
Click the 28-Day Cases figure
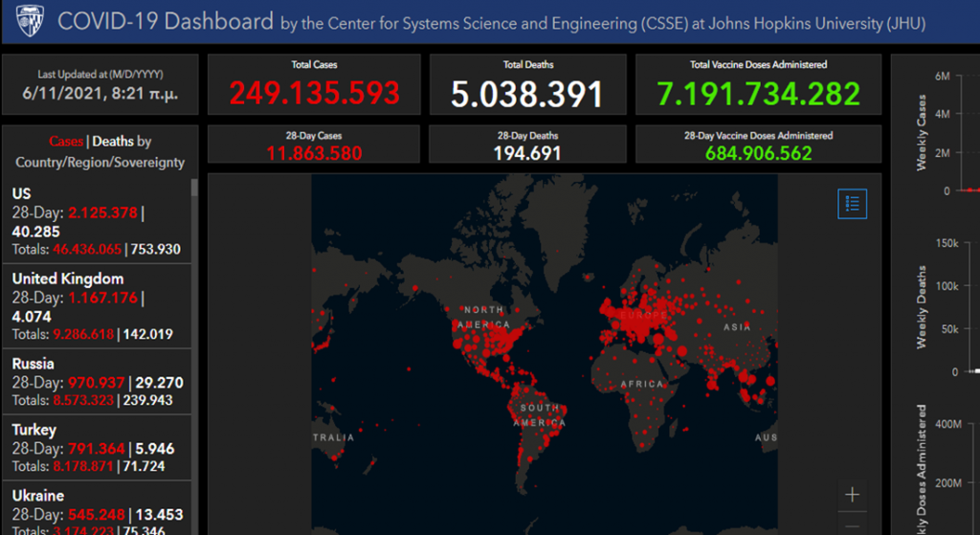(314, 152)
